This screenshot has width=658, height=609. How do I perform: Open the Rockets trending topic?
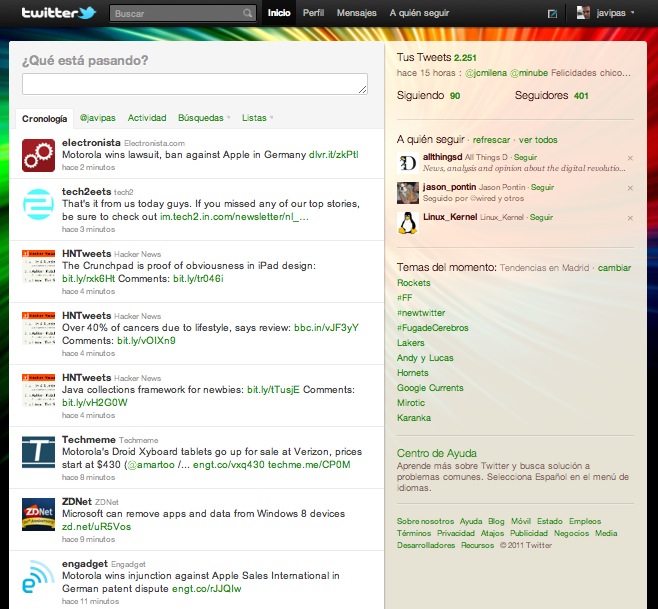tap(413, 283)
